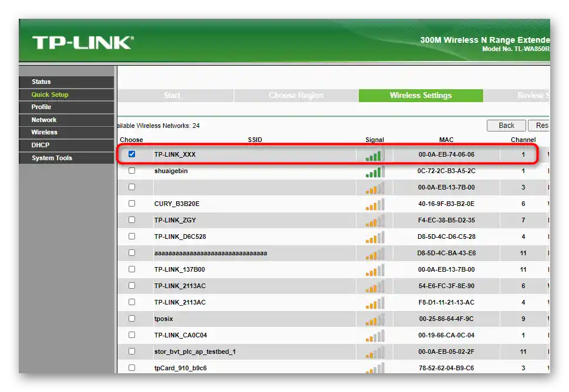569x392 pixels.
Task: Click signal bars for tposix network
Action: [375, 320]
